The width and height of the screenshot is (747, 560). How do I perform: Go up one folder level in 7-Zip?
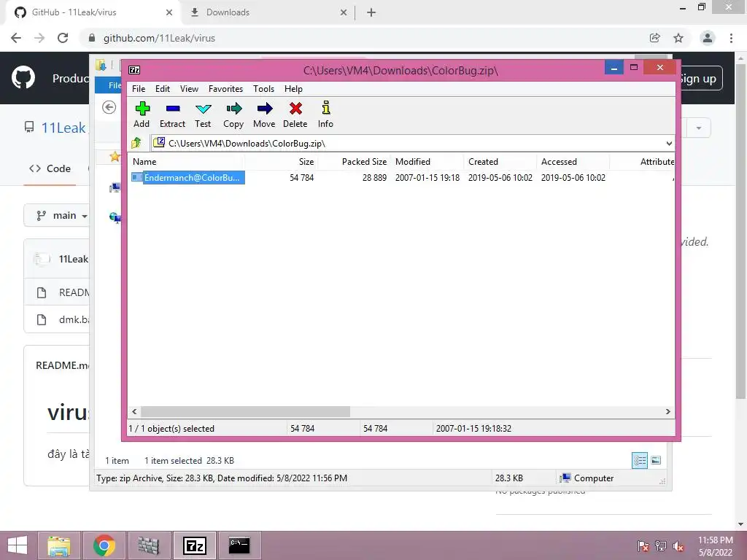point(136,143)
